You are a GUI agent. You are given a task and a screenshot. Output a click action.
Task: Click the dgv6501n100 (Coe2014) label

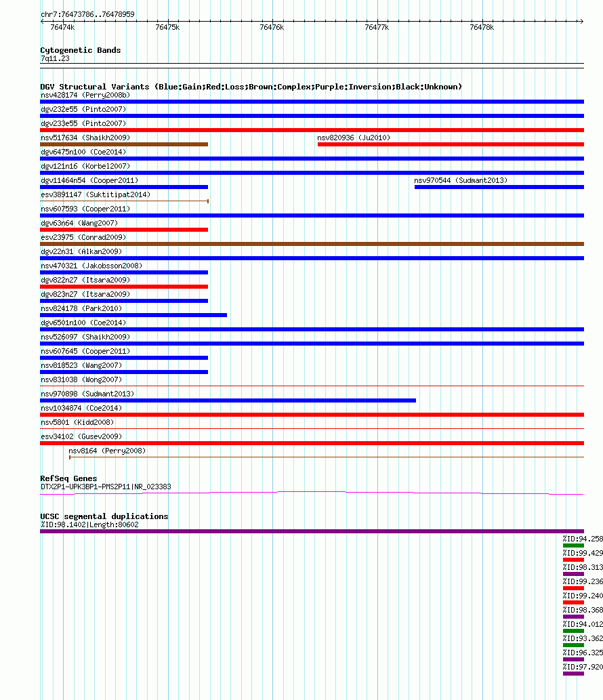point(83,324)
